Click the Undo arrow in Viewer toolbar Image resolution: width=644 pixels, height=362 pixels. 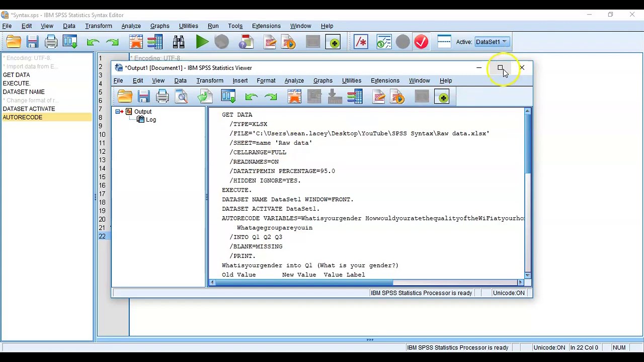(x=252, y=97)
